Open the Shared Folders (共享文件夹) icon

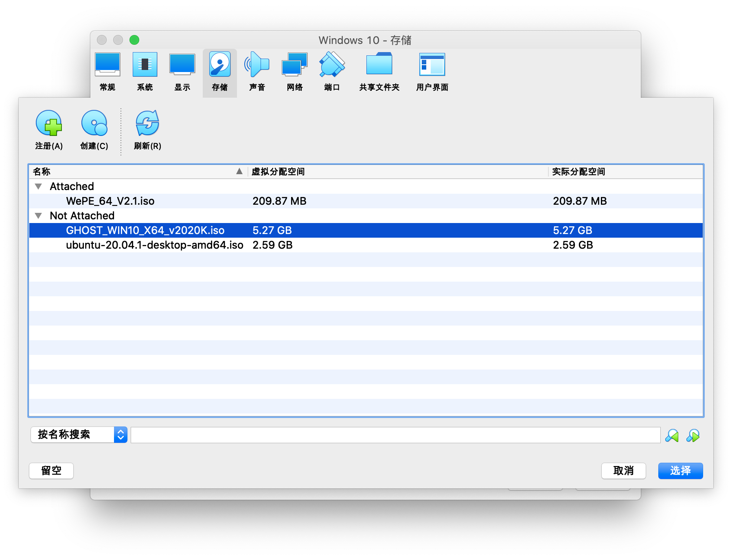(379, 65)
